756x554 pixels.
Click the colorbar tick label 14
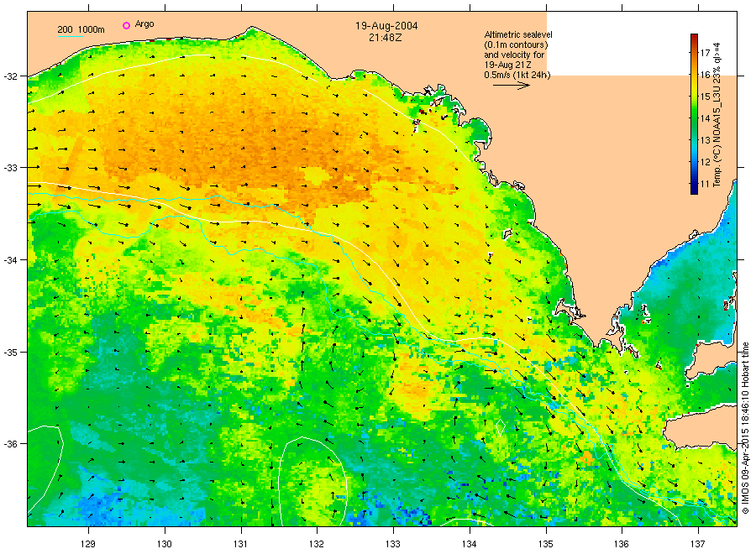point(705,118)
